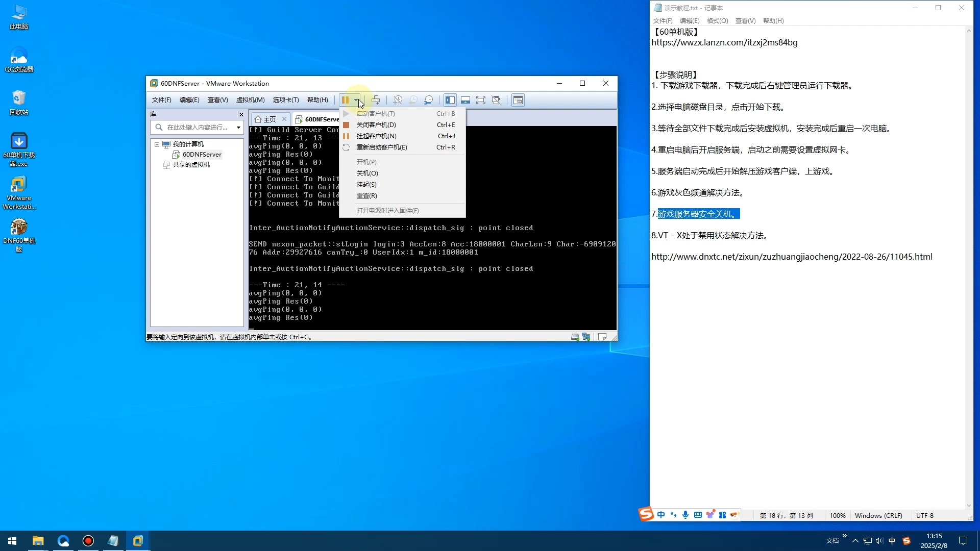Toggle the thumbnail bar view icon
980x551 pixels.
pyautogui.click(x=465, y=100)
